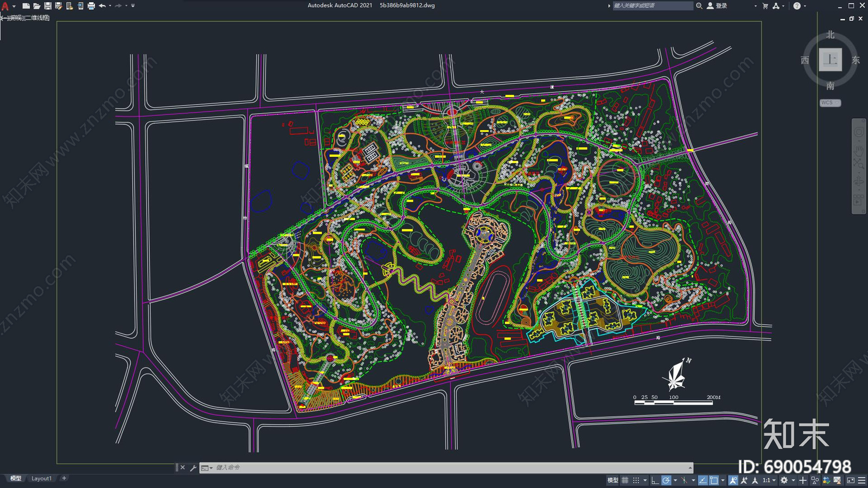
Task: Switch to the Layout1 tab
Action: click(x=41, y=478)
